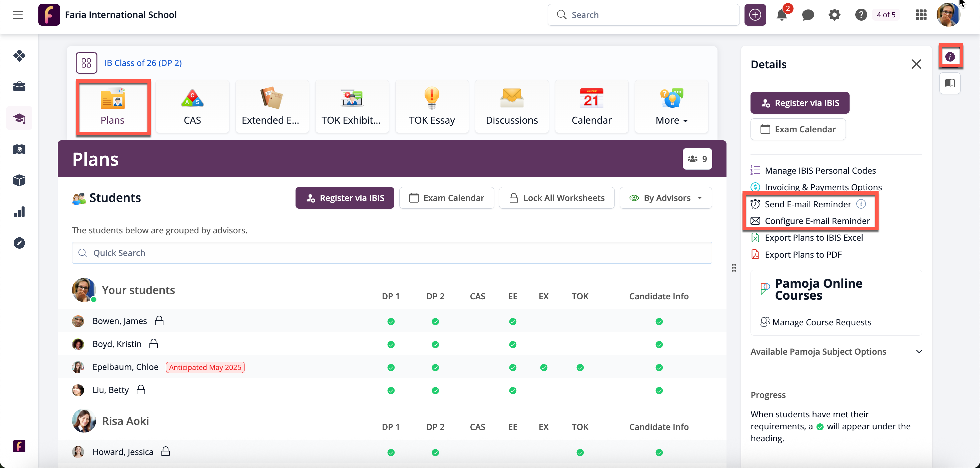Image resolution: width=980 pixels, height=468 pixels.
Task: Open the notifications bell icon
Action: coord(782,15)
